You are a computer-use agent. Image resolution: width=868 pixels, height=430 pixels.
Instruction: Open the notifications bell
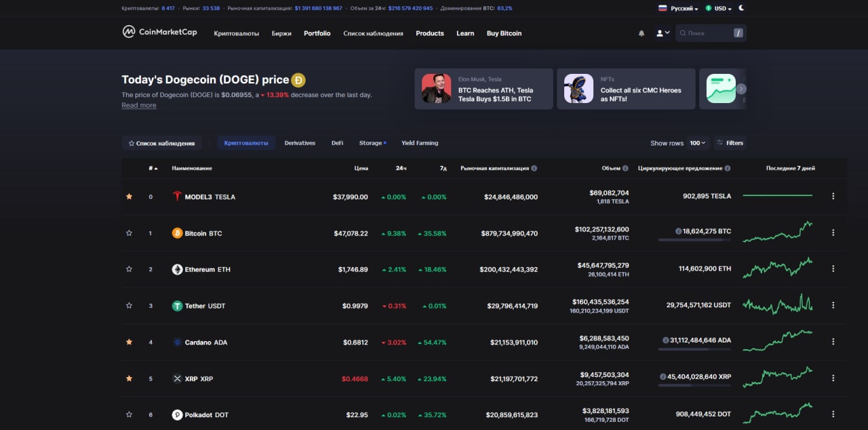click(x=642, y=33)
